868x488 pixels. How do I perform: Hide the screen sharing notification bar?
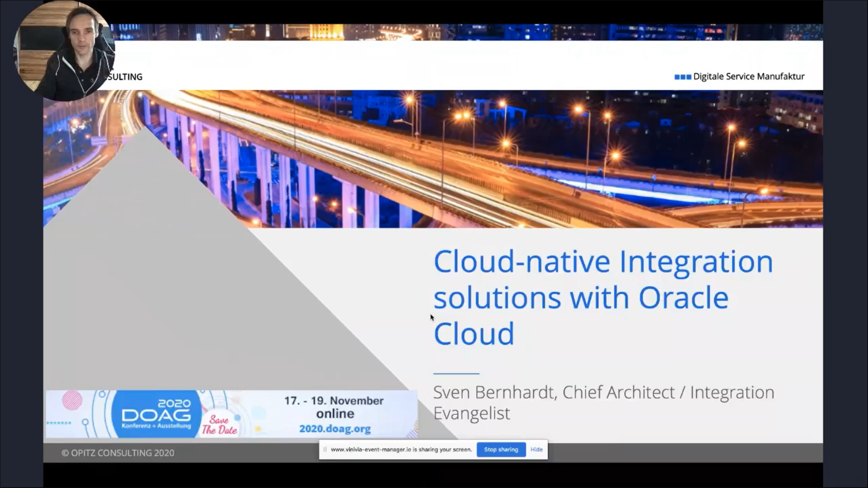coord(536,449)
